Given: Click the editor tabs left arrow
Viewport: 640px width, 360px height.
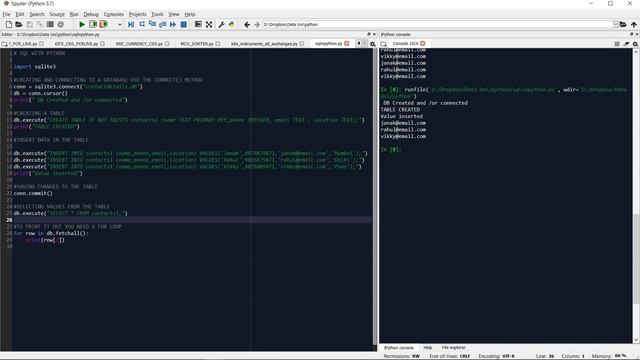Looking at the screenshot, I should click(359, 43).
